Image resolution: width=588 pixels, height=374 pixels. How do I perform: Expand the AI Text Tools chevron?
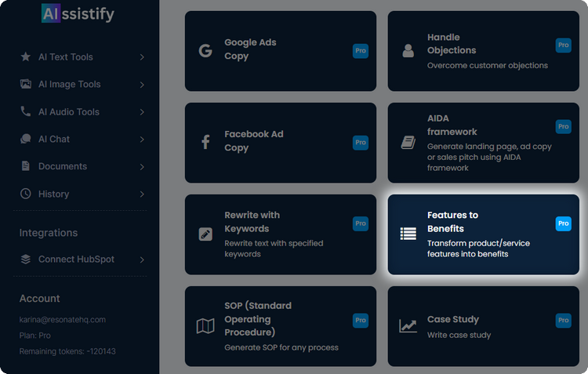click(x=142, y=57)
